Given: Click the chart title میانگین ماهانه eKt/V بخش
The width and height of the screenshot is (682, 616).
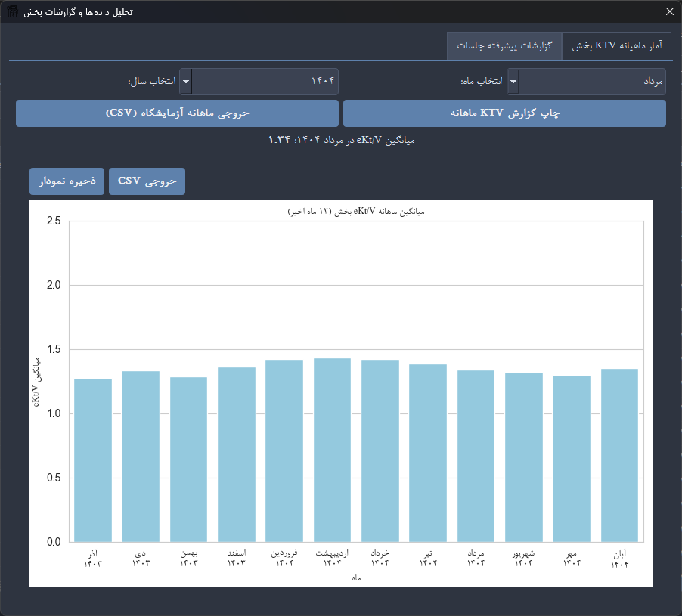Looking at the screenshot, I should 356,212.
